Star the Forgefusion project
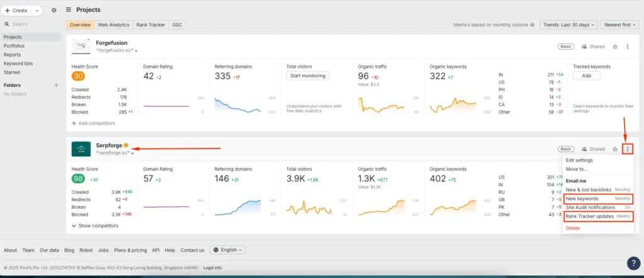The width and height of the screenshot is (644, 278). point(615,47)
